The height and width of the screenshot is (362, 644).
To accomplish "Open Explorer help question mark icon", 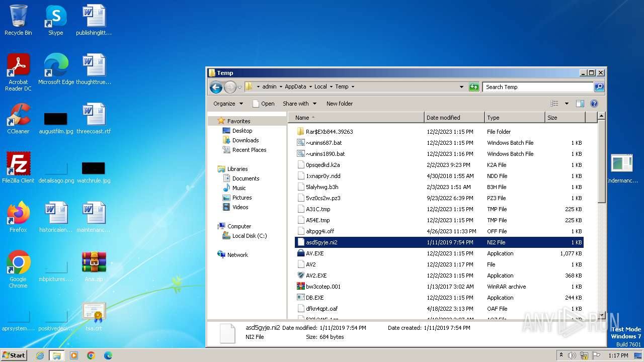I will click(594, 104).
